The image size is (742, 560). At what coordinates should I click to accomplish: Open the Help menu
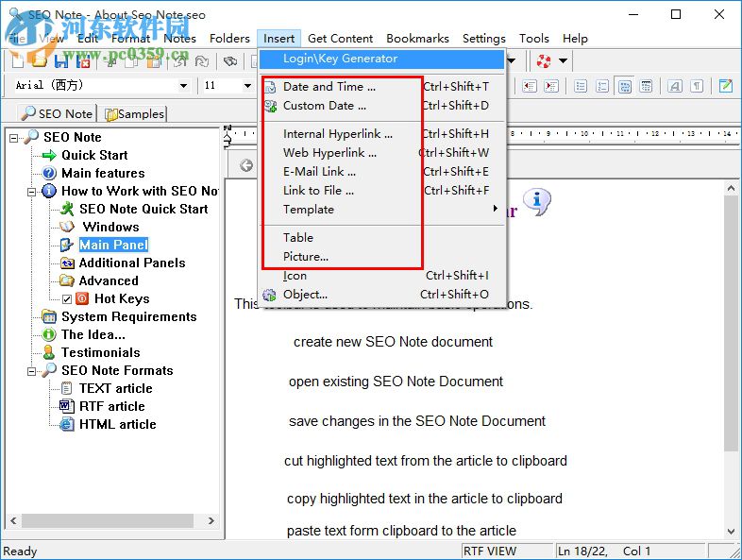575,39
